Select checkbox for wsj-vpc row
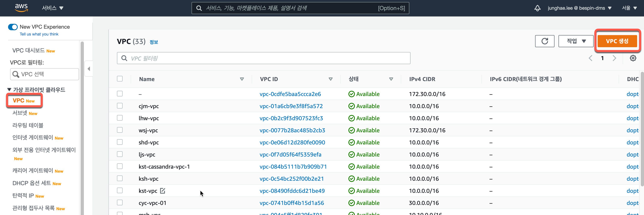This screenshot has width=644, height=215. [120, 130]
